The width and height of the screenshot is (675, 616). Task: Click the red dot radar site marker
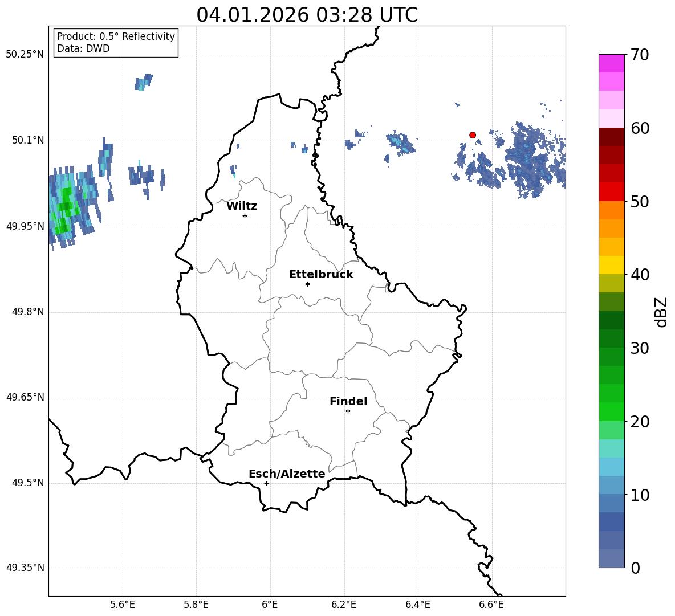click(x=472, y=135)
